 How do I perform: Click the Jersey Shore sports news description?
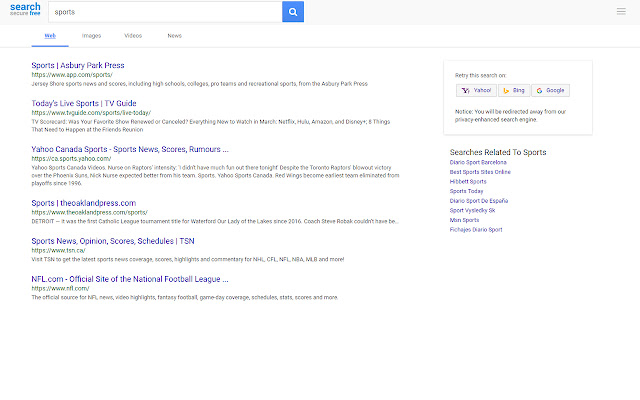(200, 84)
